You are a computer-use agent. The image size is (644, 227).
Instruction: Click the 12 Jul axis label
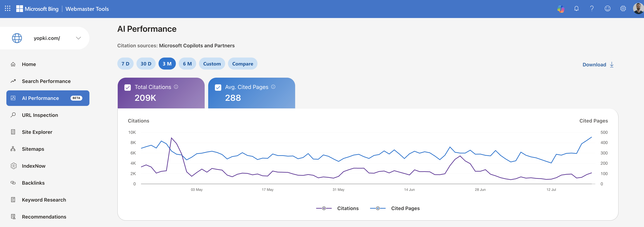pos(551,190)
